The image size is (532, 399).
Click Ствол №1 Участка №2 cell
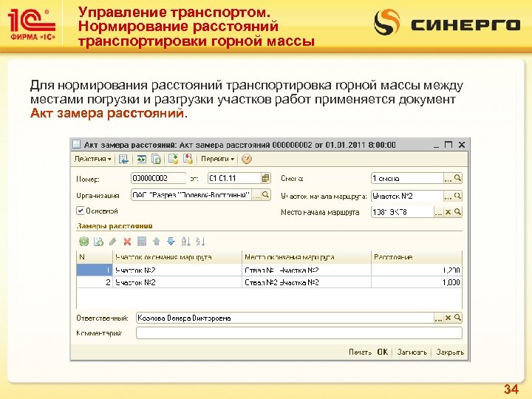[x=307, y=270]
